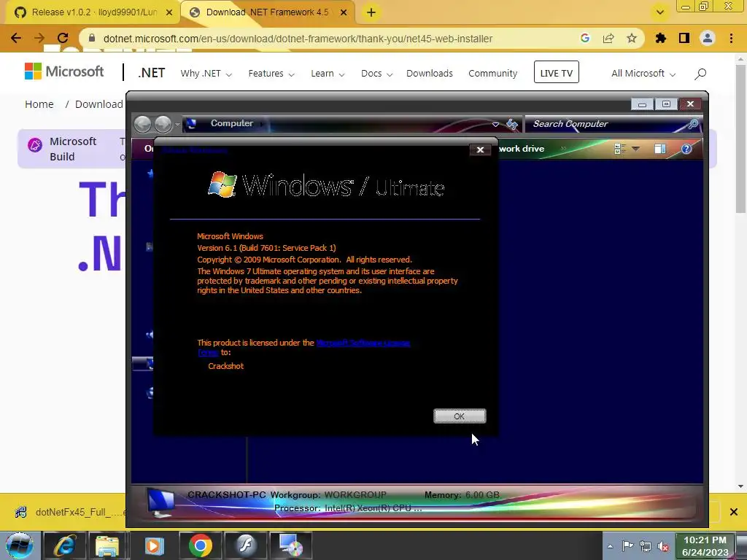The width and height of the screenshot is (747, 560).
Task: Click the Chrome address bar URL
Action: (x=298, y=39)
